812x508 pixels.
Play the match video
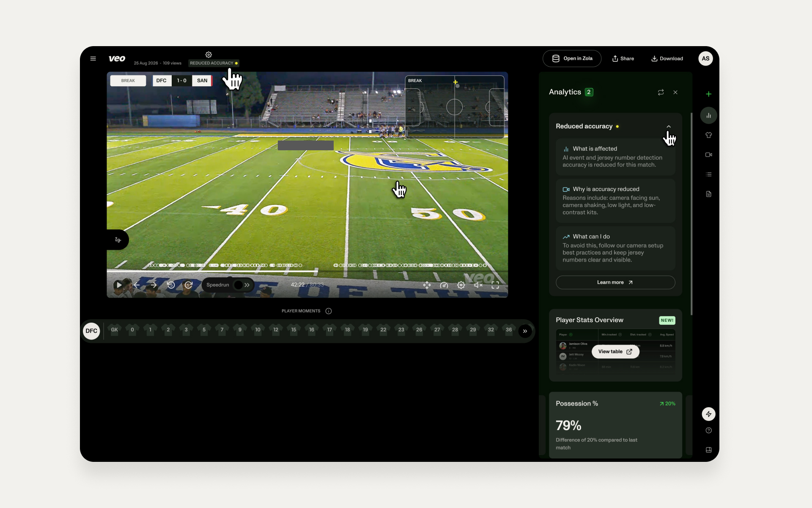(x=119, y=285)
